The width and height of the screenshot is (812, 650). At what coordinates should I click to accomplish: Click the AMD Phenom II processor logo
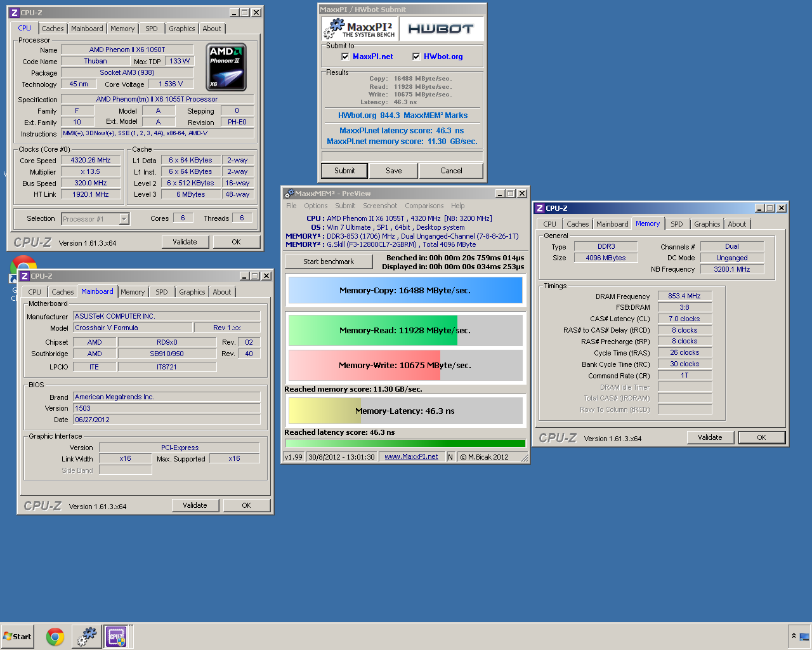point(226,67)
